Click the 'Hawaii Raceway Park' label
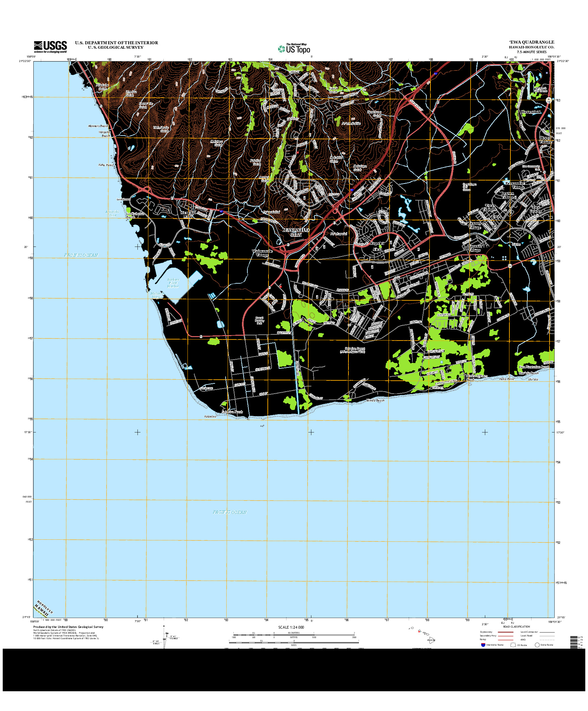Screen dimensions: 588x711 coord(260,320)
